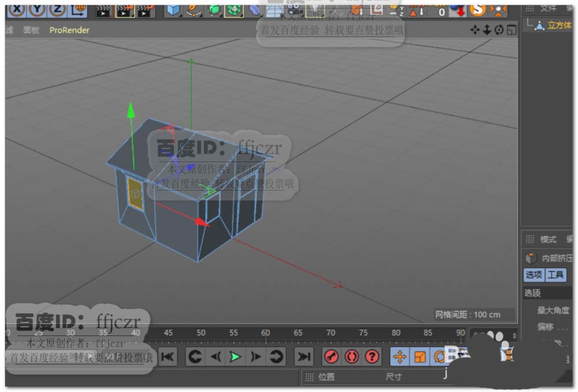The height and width of the screenshot is (392, 578).
Task: Toggle scale keyframe recording icon
Action: [420, 357]
